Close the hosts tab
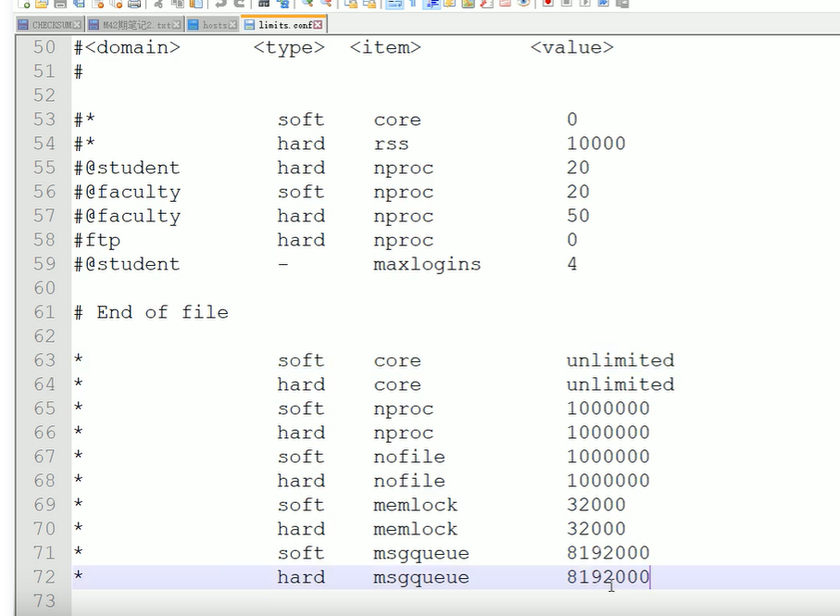 pos(232,25)
